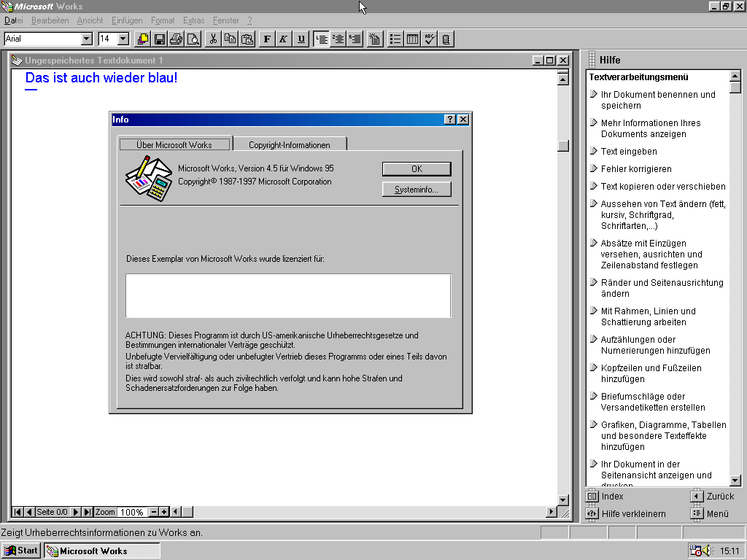Open Systeminfo from Info dialog
The width and height of the screenshot is (747, 560).
[417, 190]
